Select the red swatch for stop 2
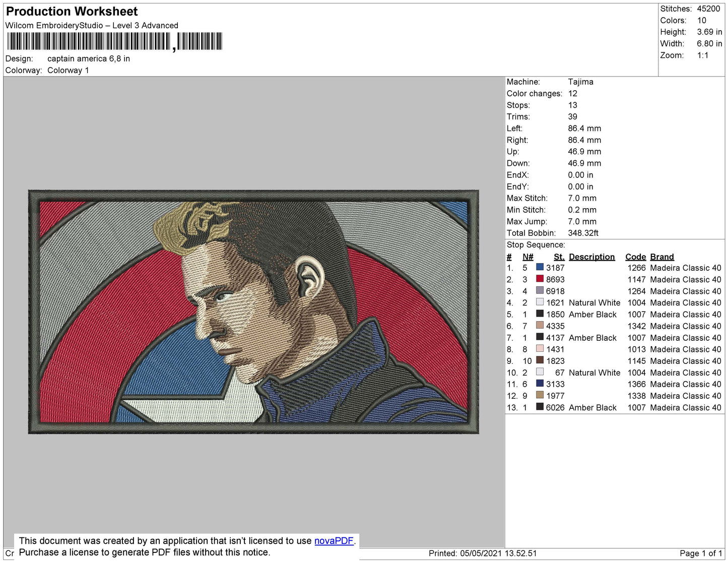The height and width of the screenshot is (563, 728). (x=540, y=279)
